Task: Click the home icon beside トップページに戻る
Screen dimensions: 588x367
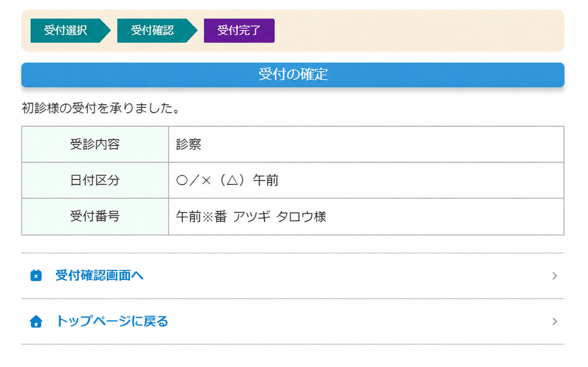Action: click(36, 321)
